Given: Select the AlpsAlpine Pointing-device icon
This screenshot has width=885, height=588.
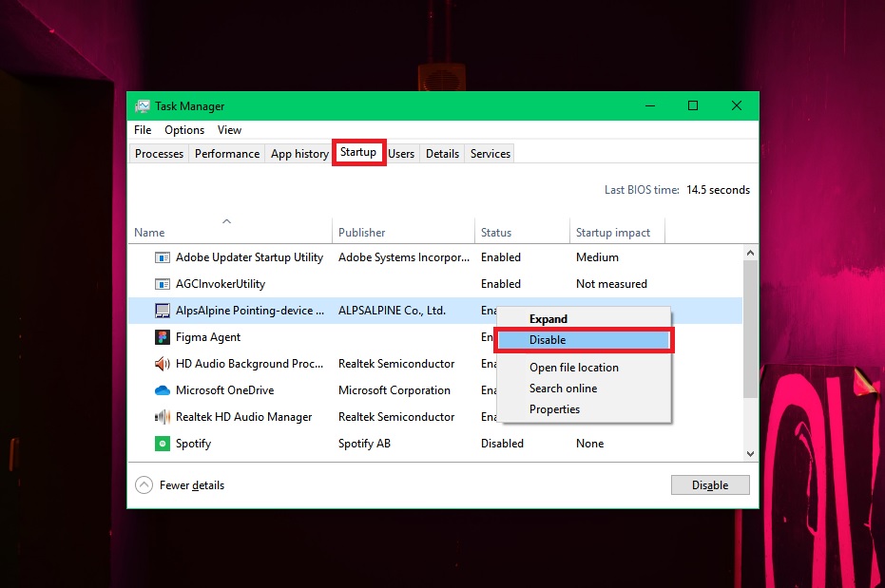Looking at the screenshot, I should pyautogui.click(x=162, y=311).
